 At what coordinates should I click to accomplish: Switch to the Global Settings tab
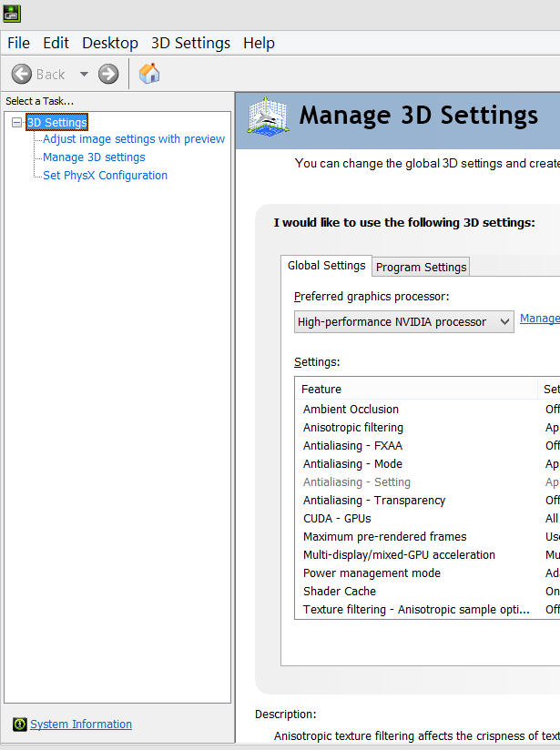[x=326, y=266]
